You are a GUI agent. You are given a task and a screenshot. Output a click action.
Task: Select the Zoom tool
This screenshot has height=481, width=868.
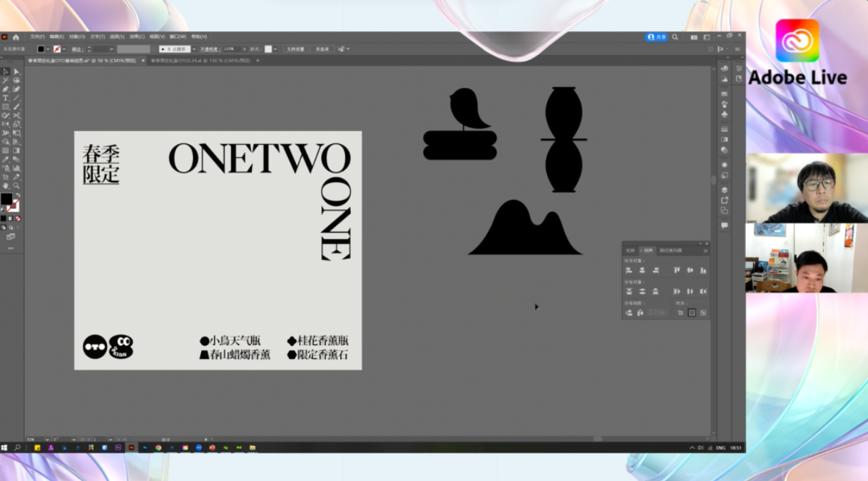(16, 186)
